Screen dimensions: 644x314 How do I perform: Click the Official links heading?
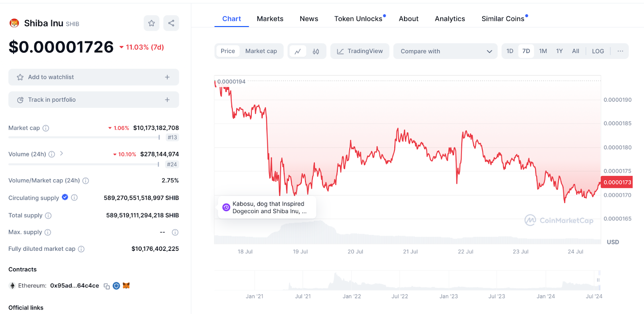26,308
